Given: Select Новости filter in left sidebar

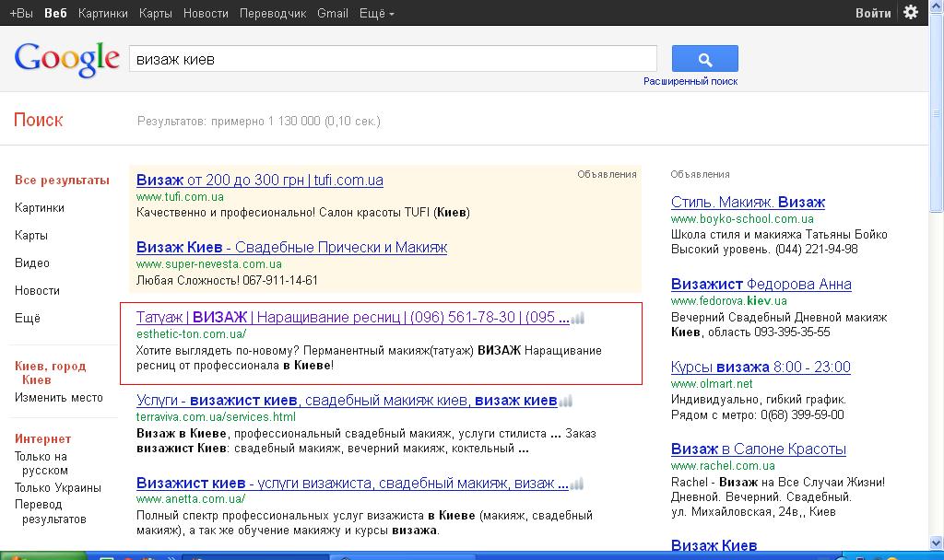Looking at the screenshot, I should [37, 290].
